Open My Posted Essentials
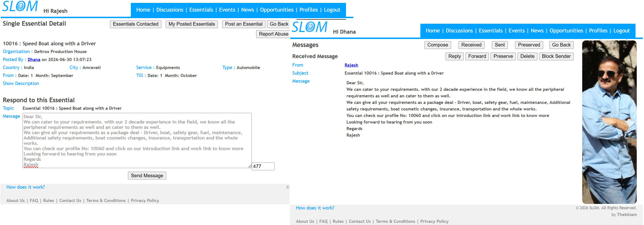644x225 pixels. (192, 24)
